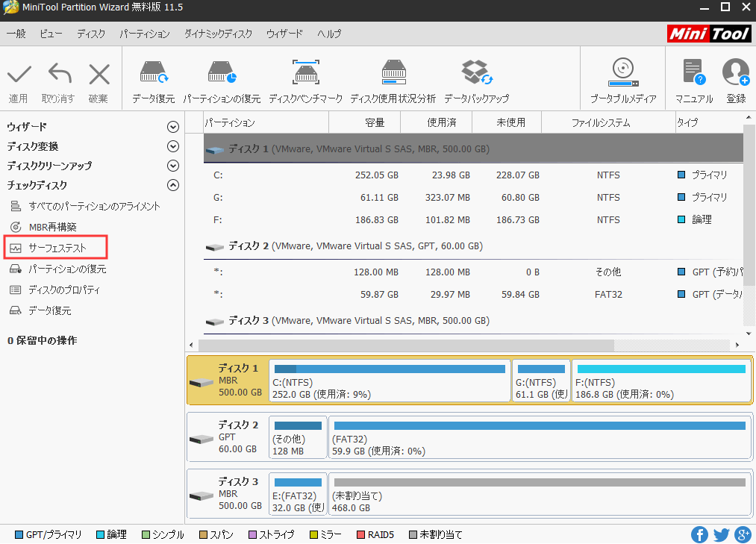
Task: Sort by 未使用 column header
Action: pyautogui.click(x=507, y=122)
